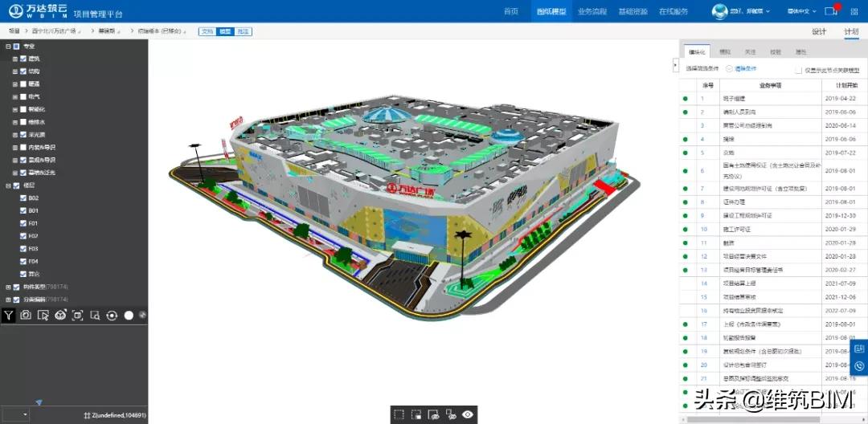The image size is (868, 424).
Task: Toggle the 楼层 parent checkbox
Action: (16, 185)
